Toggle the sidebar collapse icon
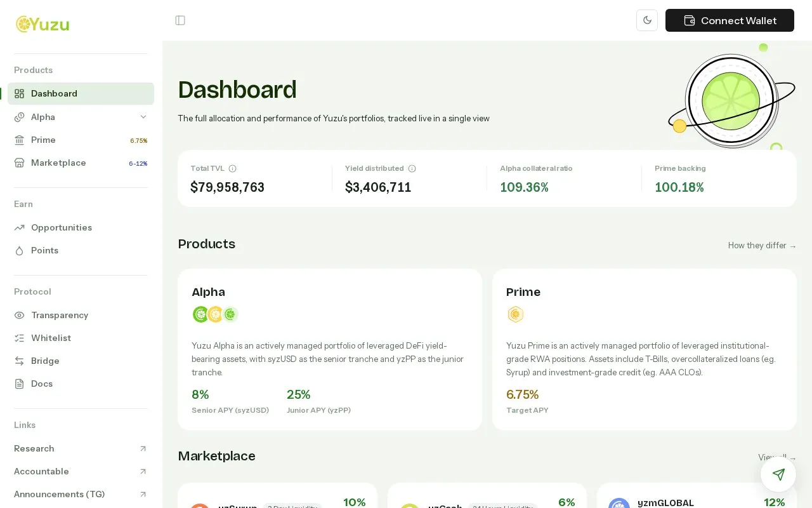Viewport: 812px width, 508px height. click(x=180, y=20)
